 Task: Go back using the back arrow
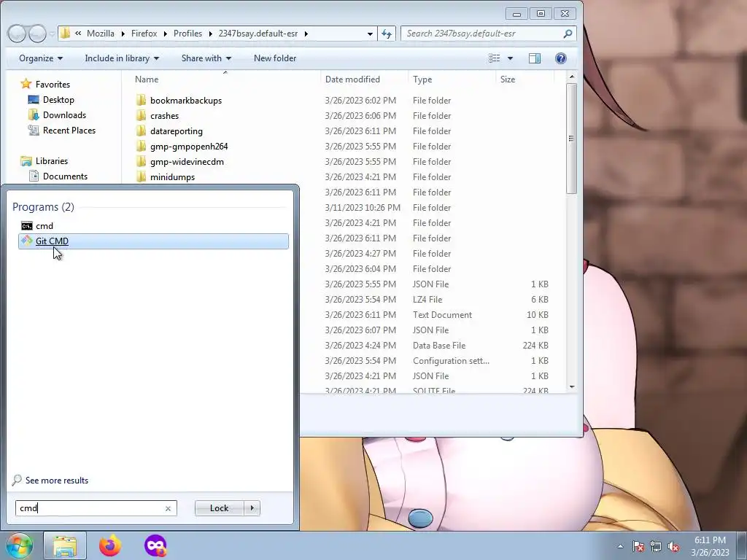pos(18,34)
